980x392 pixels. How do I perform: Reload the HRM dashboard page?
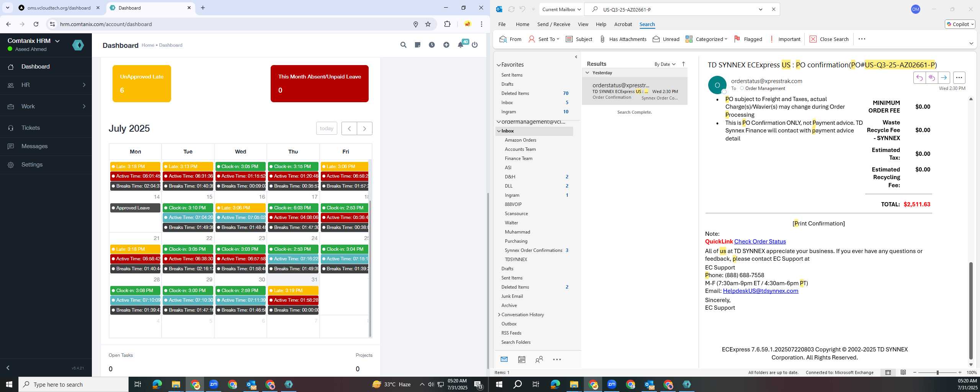36,24
